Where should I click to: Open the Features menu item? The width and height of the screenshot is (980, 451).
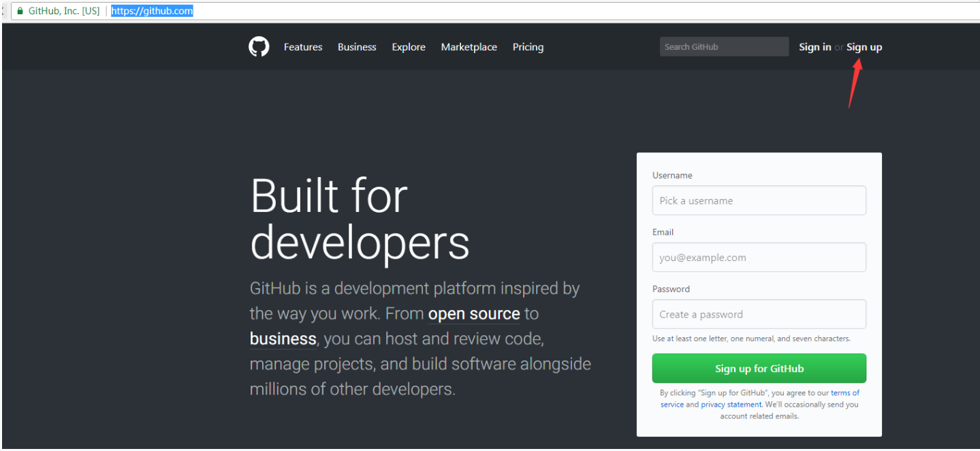tap(303, 47)
